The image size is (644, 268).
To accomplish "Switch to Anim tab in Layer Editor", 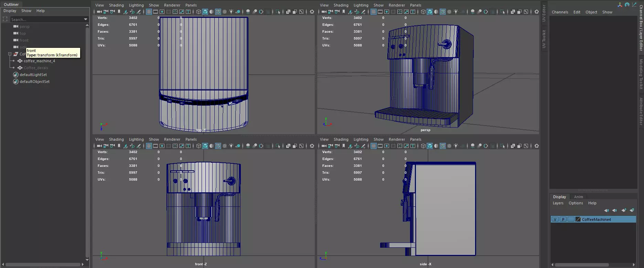I will 579,197.
